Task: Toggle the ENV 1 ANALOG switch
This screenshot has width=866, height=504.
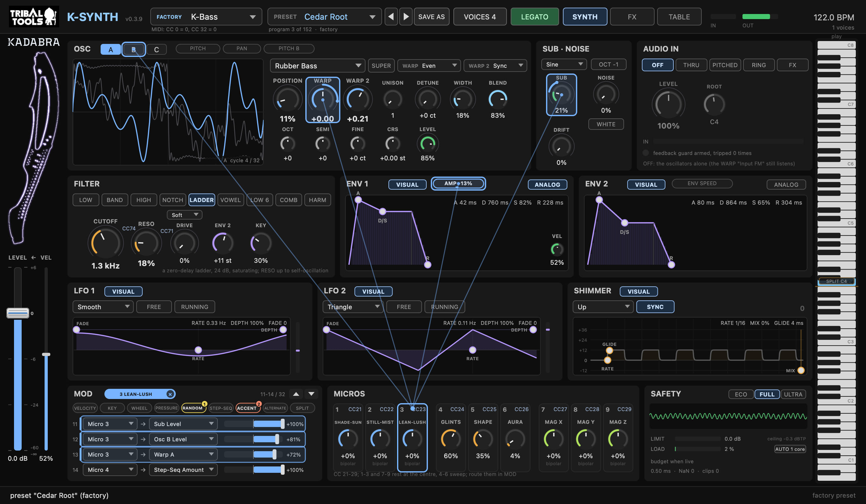Action: 547,184
